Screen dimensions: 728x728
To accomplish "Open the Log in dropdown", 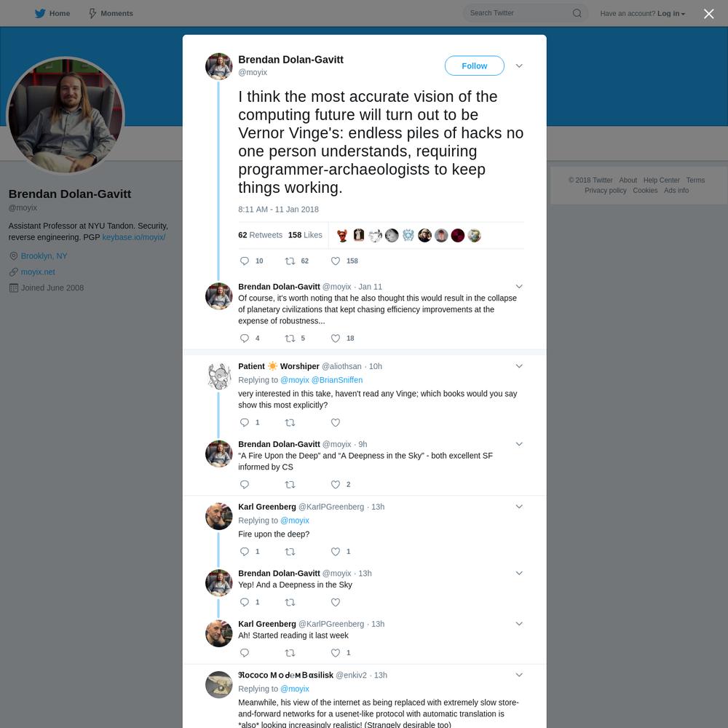I will click(x=671, y=13).
